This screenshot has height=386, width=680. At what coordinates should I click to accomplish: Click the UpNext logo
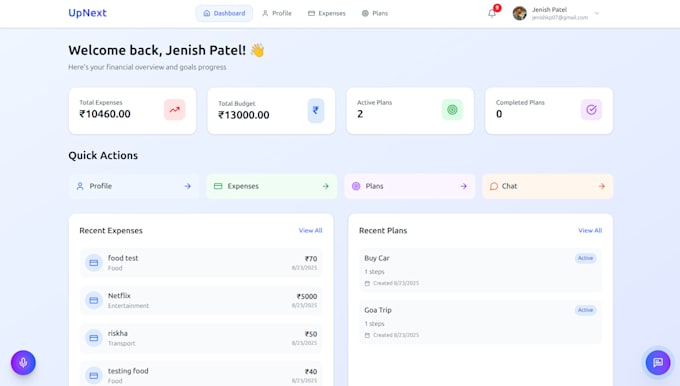tap(87, 13)
